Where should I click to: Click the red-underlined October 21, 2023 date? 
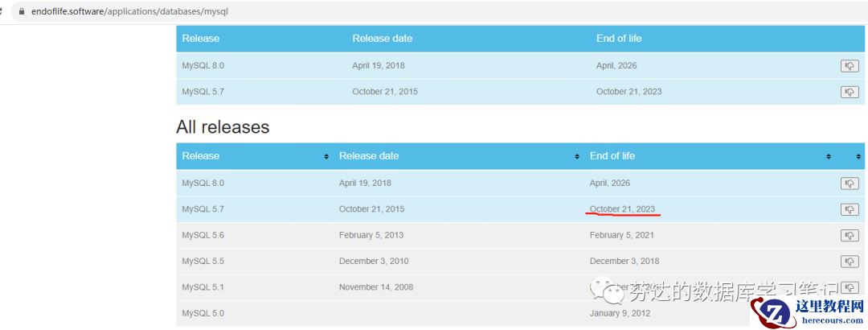(622, 209)
